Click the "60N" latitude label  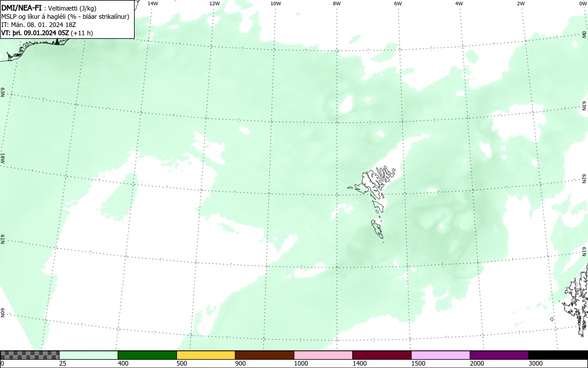[x=2, y=313]
